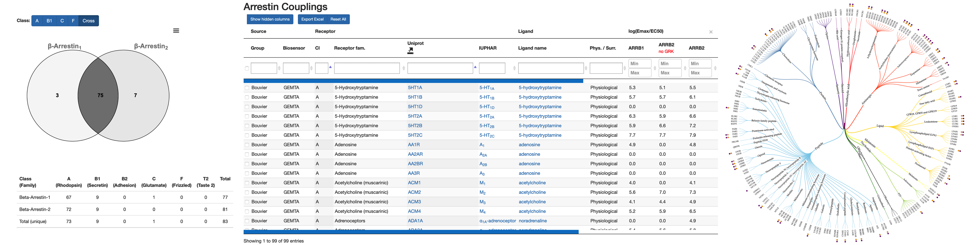Viewport: 980px width, 245px height.
Task: Sort by ARRB1 column arrows
Action: pos(655,69)
